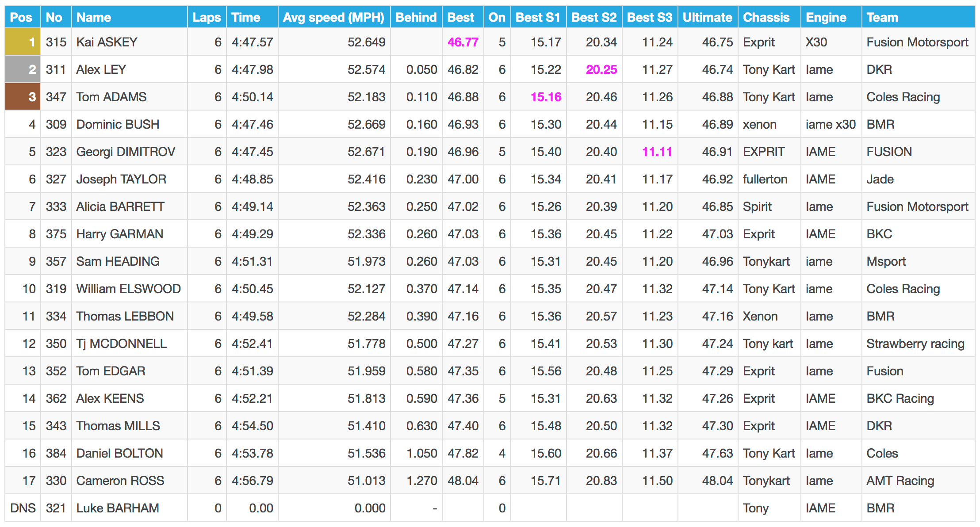Screen dimensions: 980x527
Task: Click the bronze position 3 cell
Action: pos(23,97)
